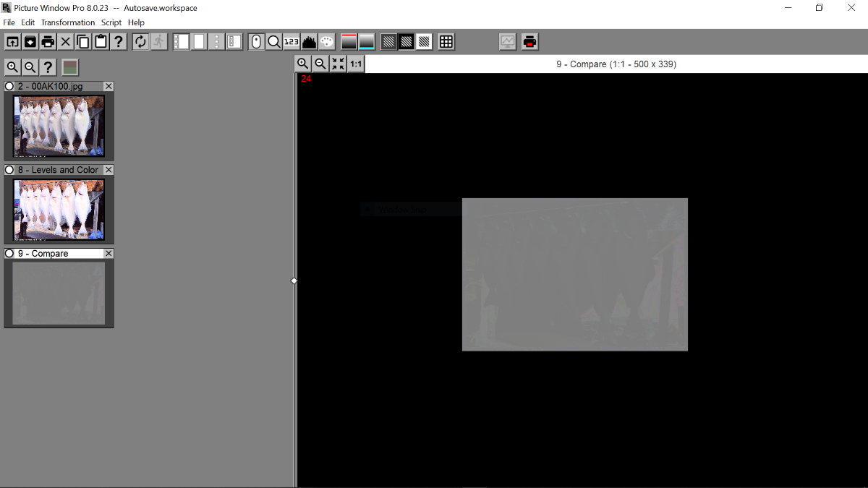Zoom in on the Compare image view
The width and height of the screenshot is (868, 488).
[x=303, y=64]
